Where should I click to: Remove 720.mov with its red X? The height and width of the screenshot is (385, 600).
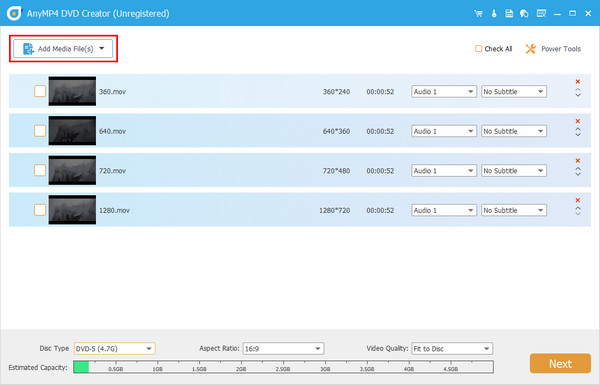tap(578, 161)
